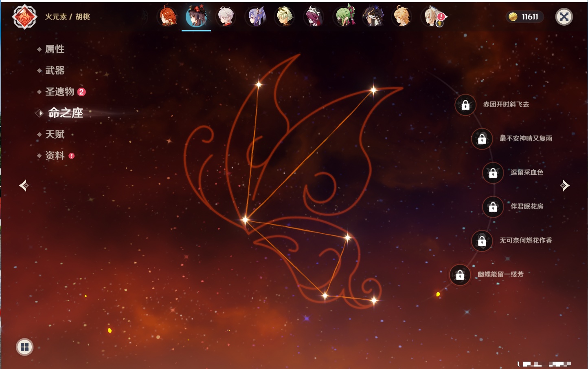Screen dimensions: 588x369
Task: Click the constellation name 伴君眠花房
Action: (x=527, y=206)
